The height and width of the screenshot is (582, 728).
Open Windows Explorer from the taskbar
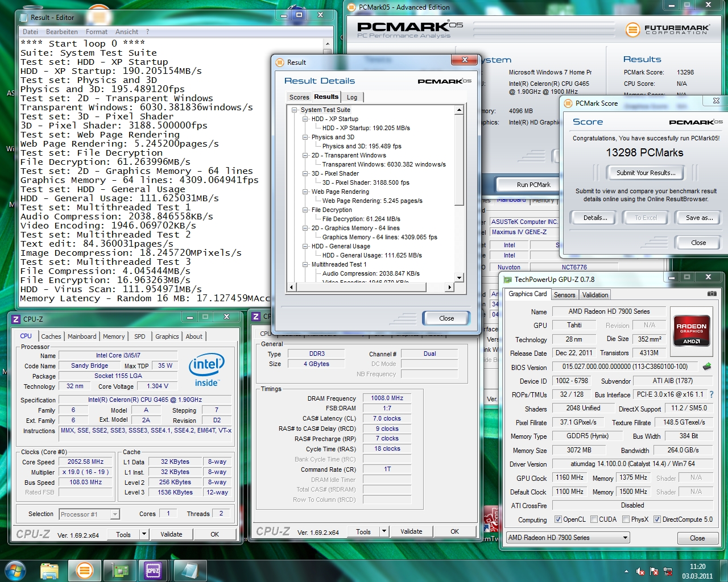[49, 570]
